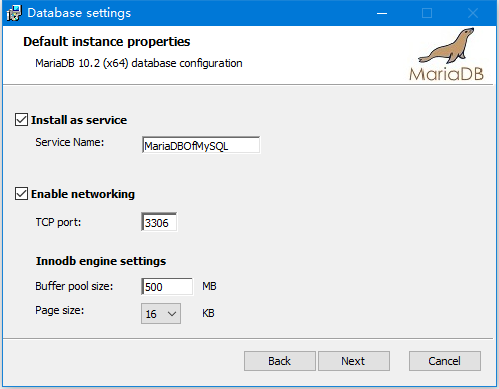Click the installer icon in the title bar
The height and width of the screenshot is (389, 499).
[x=14, y=13]
